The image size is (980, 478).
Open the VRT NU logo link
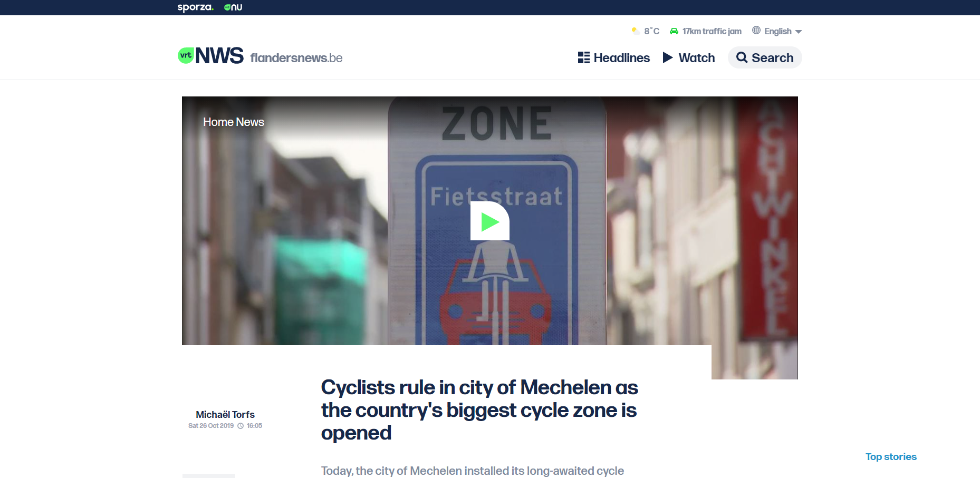click(x=233, y=7)
